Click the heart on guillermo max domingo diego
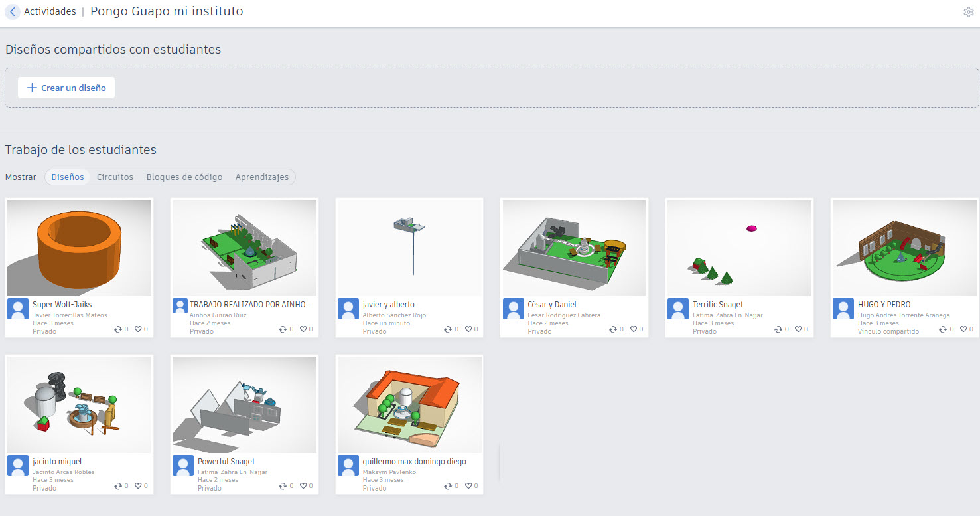980x516 pixels. pyautogui.click(x=468, y=485)
